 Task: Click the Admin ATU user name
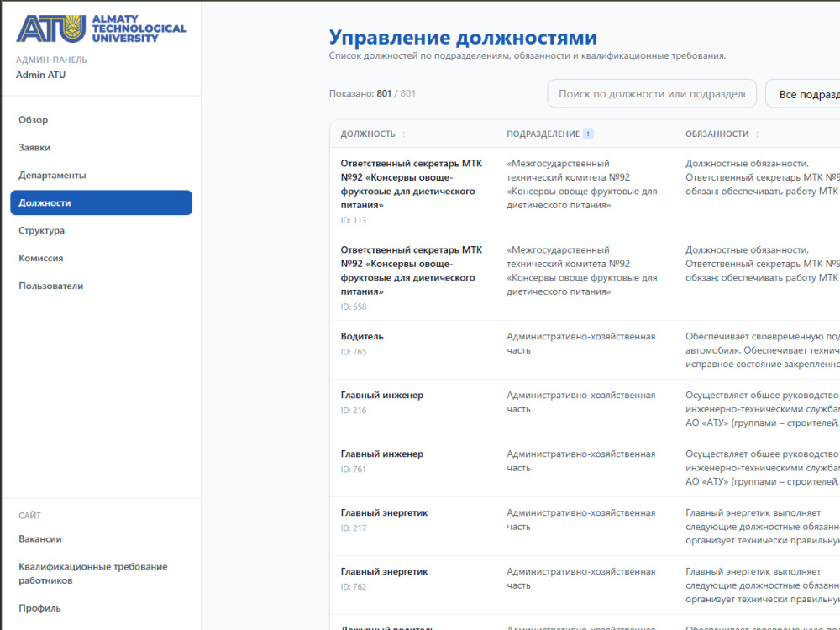point(40,75)
